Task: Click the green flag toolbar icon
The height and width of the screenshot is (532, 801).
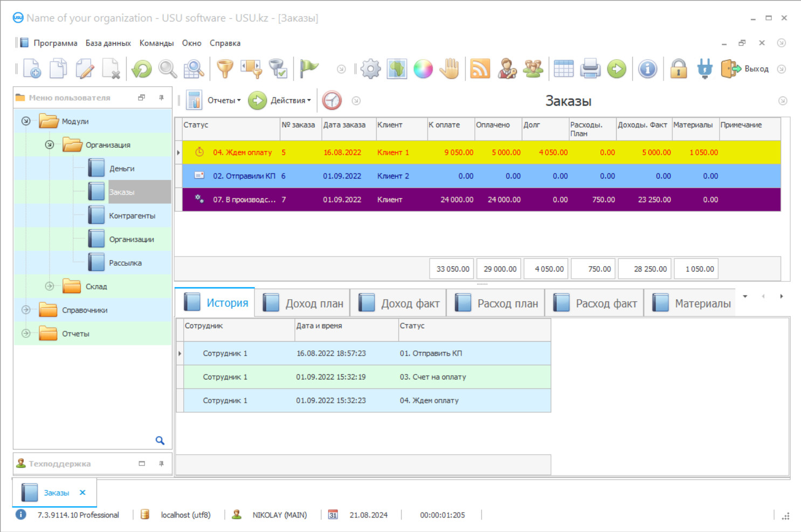Action: 309,69
